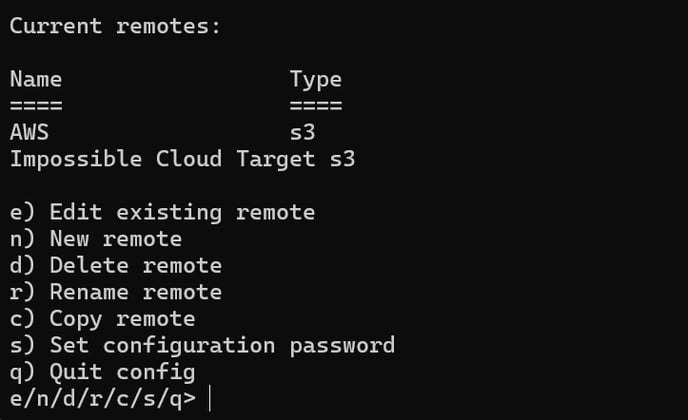688x420 pixels.
Task: Click the AWS remote name
Action: click(29, 132)
